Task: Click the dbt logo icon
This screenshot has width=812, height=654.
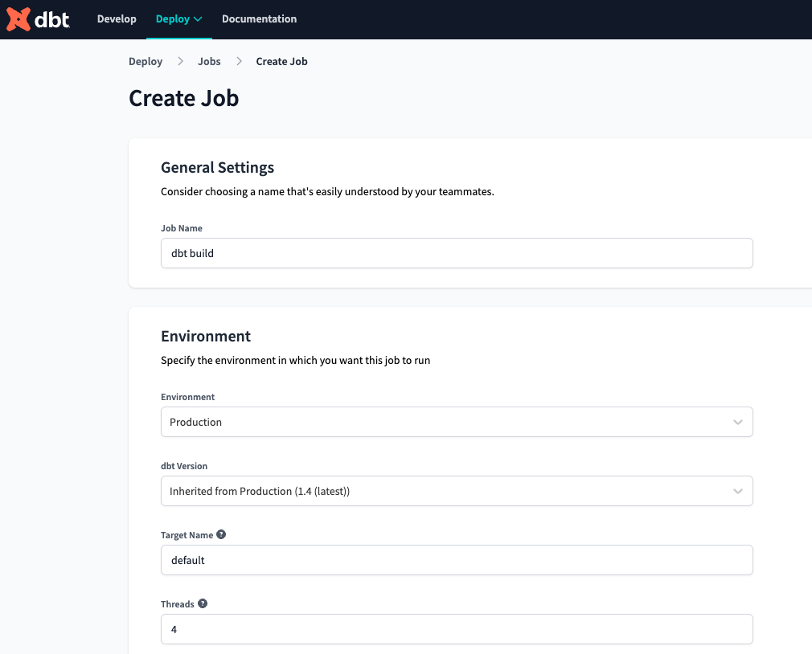Action: (37, 19)
